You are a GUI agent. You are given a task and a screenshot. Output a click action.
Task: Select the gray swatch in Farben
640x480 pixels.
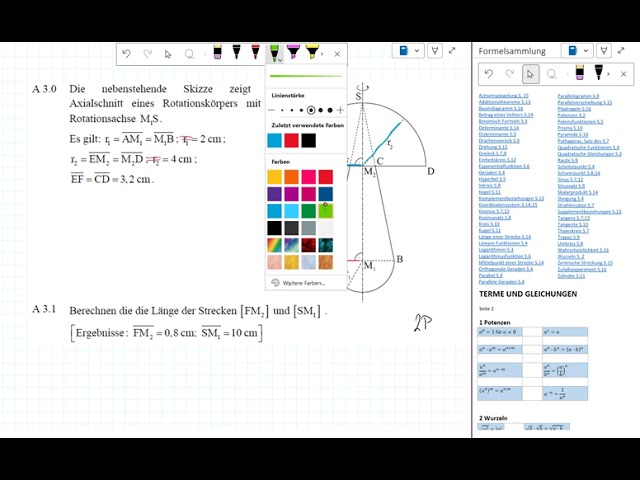click(x=309, y=228)
